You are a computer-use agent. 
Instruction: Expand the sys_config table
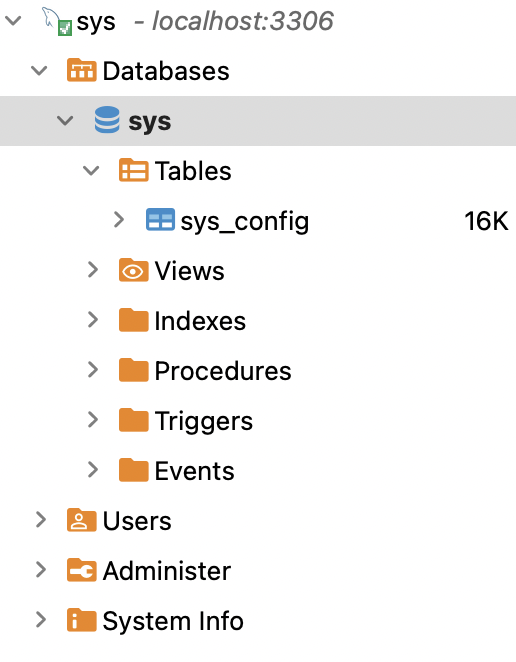pyautogui.click(x=119, y=220)
